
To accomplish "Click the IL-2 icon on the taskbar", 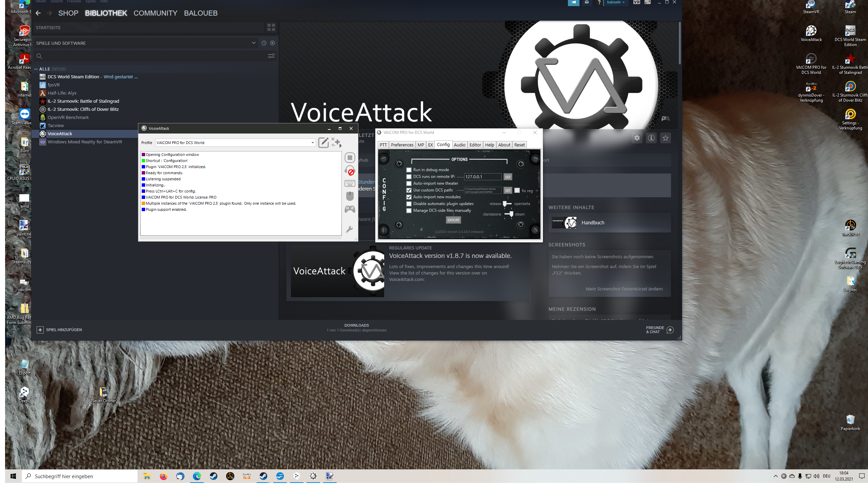I will [x=247, y=476].
